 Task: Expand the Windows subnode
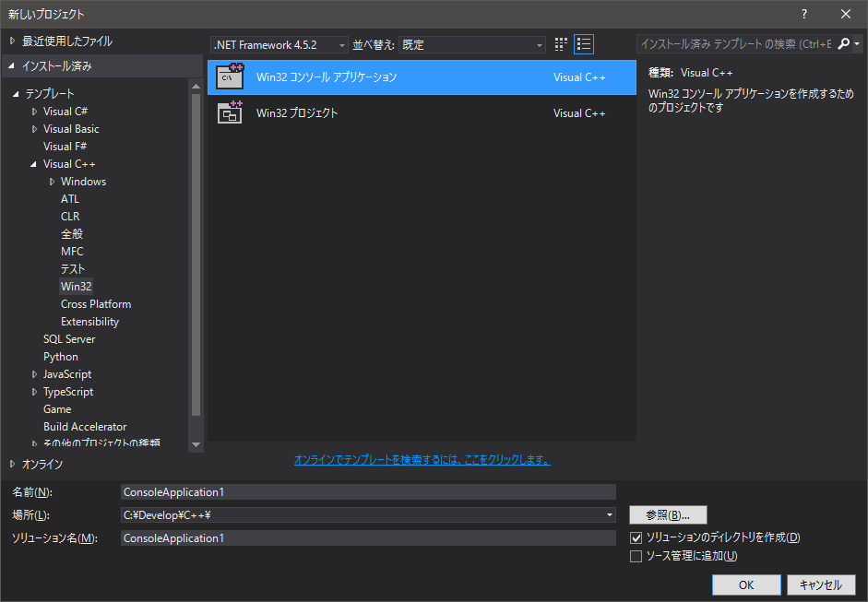click(x=52, y=182)
